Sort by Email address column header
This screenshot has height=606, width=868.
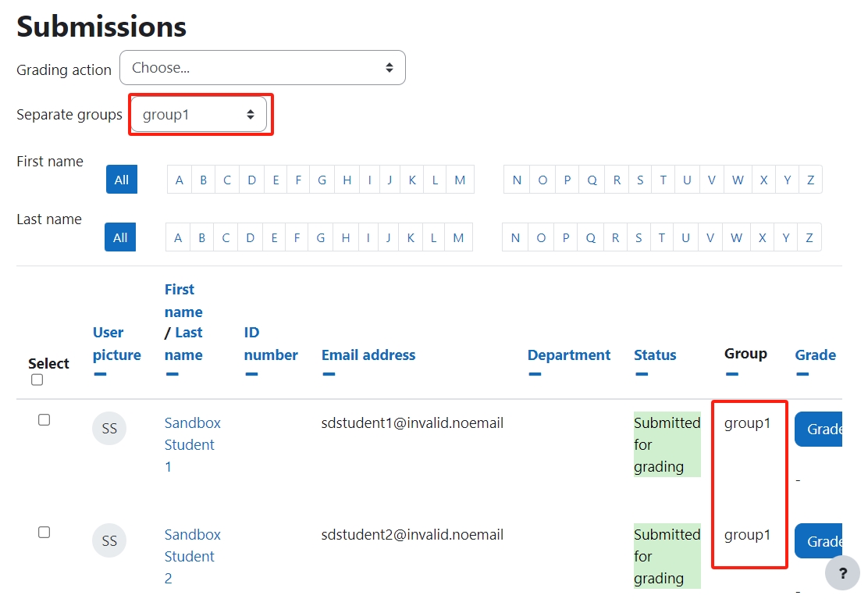coord(368,355)
